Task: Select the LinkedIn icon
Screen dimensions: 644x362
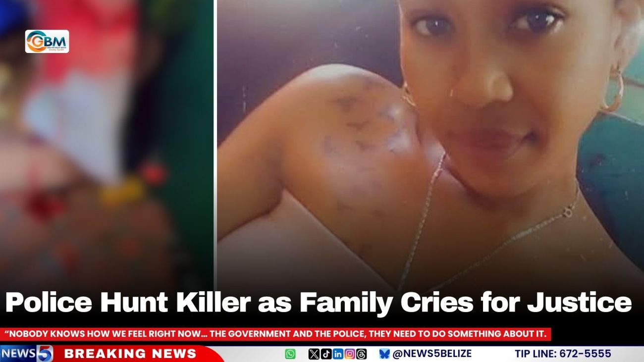Action: coord(338,354)
